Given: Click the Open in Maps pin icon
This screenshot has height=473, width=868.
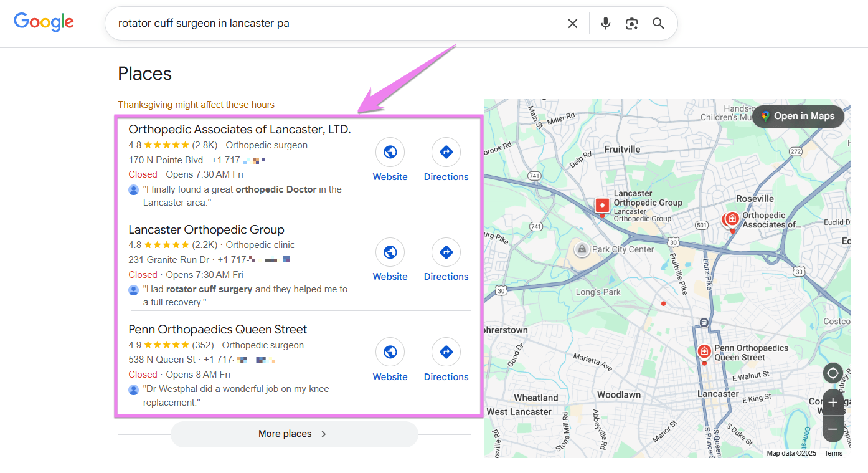Looking at the screenshot, I should (x=765, y=116).
